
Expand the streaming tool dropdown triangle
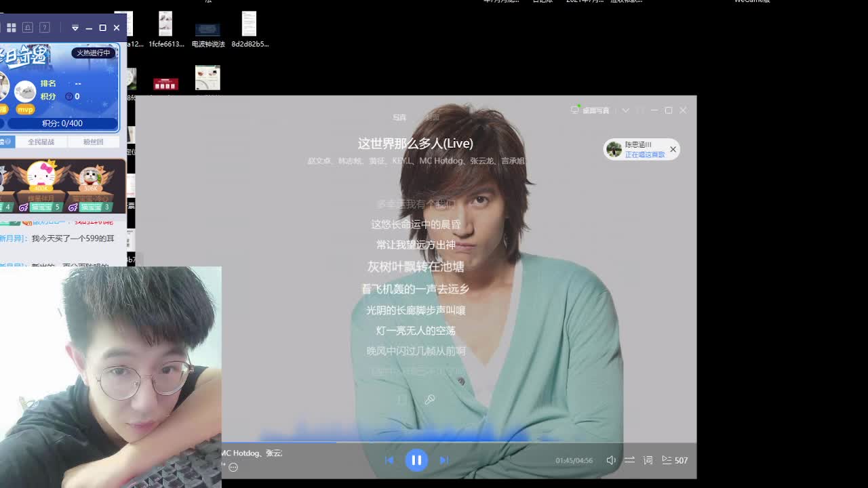pyautogui.click(x=75, y=28)
